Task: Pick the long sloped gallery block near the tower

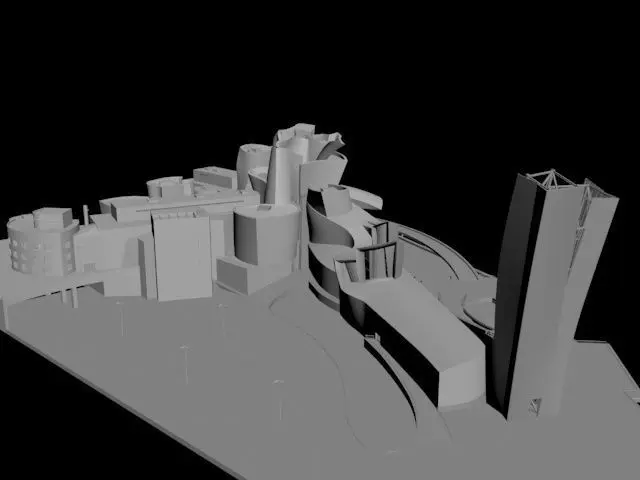Action: [x=412, y=337]
